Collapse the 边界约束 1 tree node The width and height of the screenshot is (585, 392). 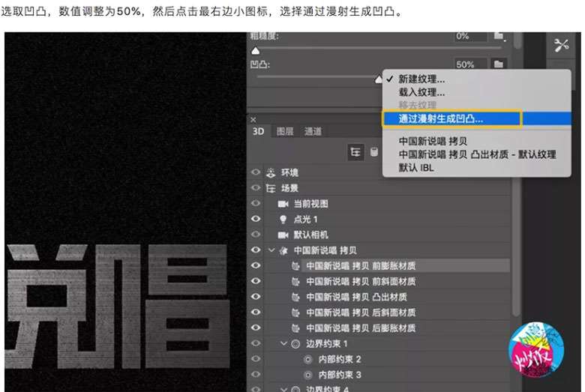(283, 344)
